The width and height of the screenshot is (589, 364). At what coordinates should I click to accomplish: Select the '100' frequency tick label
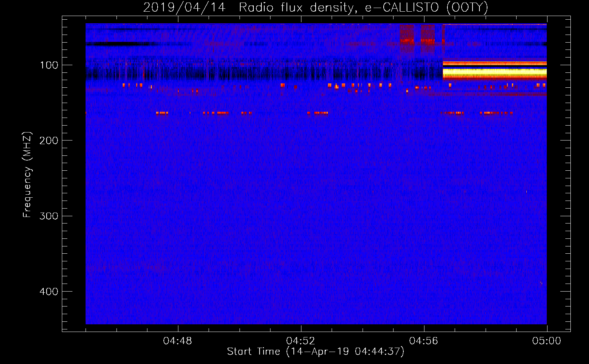[49, 65]
